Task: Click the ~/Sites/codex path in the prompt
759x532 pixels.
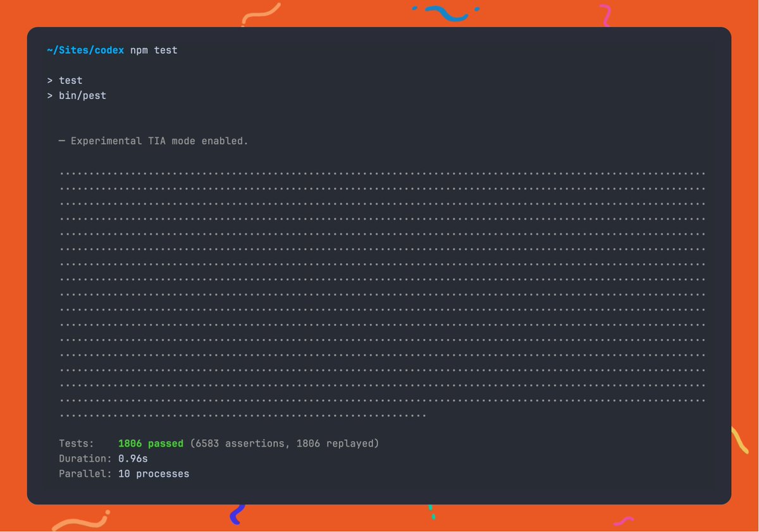Action: tap(85, 50)
